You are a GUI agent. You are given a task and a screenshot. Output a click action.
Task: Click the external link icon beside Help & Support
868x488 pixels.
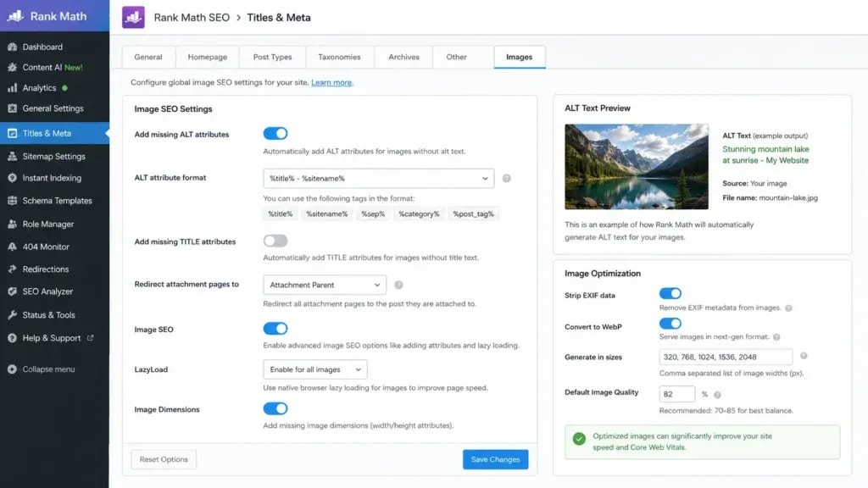coord(90,337)
